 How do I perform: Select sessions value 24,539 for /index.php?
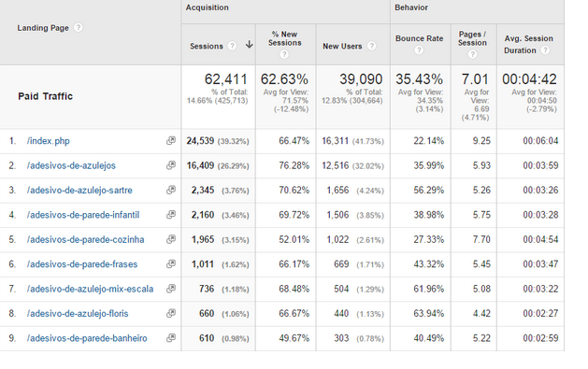(200, 141)
